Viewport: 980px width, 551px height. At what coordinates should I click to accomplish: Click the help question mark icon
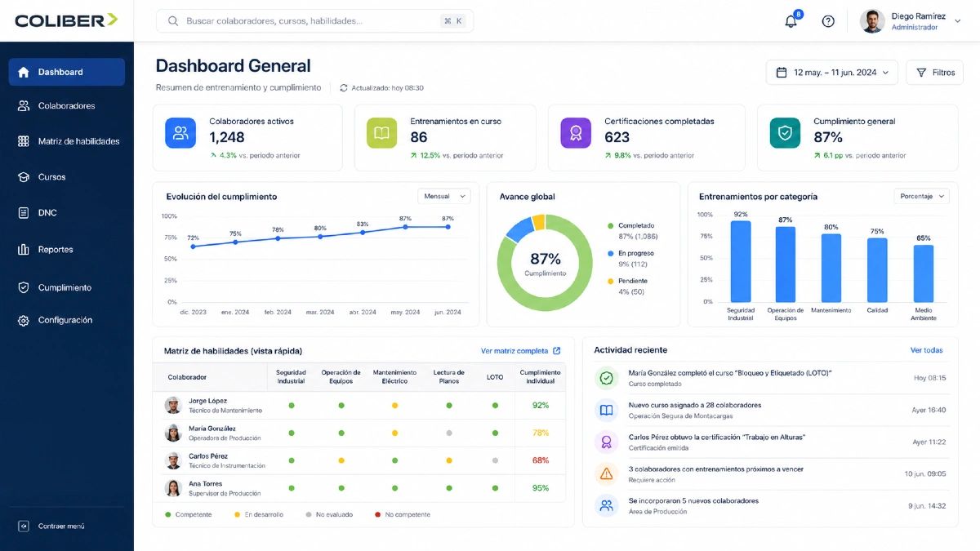828,21
